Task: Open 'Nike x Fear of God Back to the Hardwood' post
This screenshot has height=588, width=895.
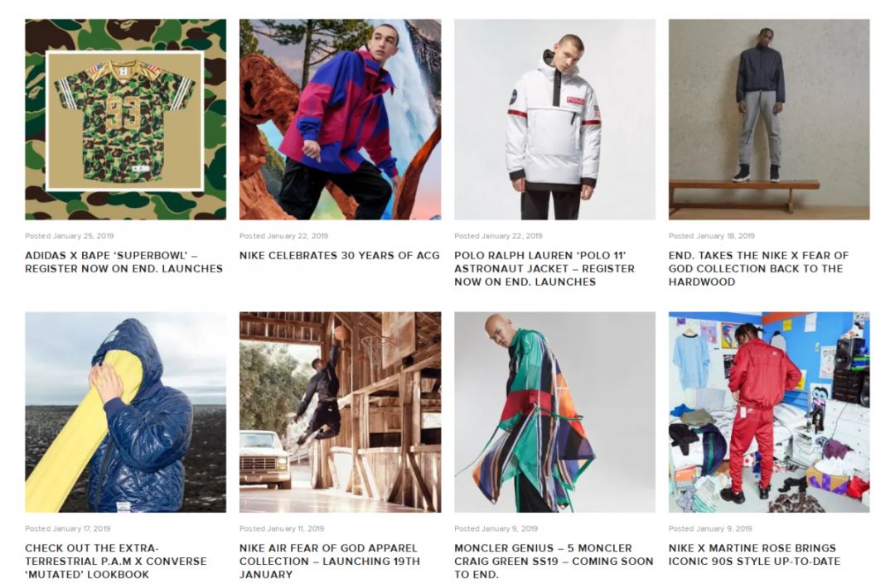Action: tap(758, 268)
